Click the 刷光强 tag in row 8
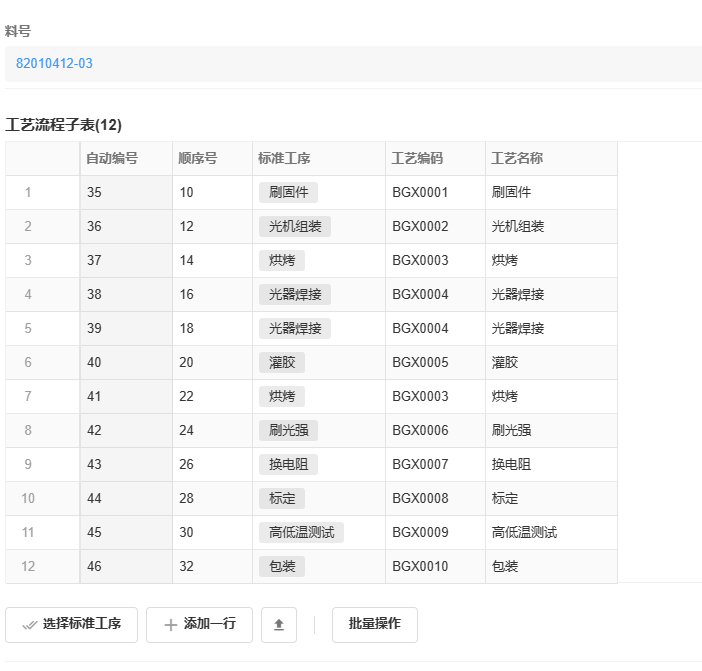Screen dimensions: 702x671 pyautogui.click(x=289, y=430)
